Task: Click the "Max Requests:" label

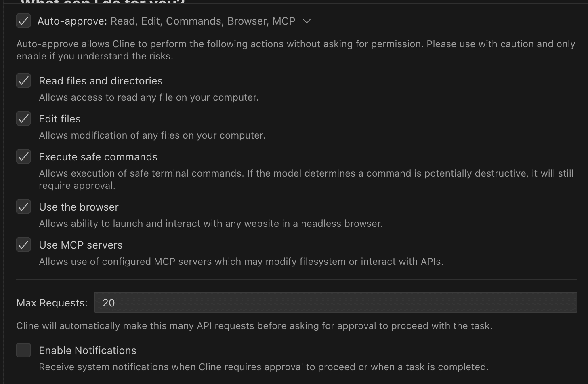Action: pyautogui.click(x=52, y=303)
